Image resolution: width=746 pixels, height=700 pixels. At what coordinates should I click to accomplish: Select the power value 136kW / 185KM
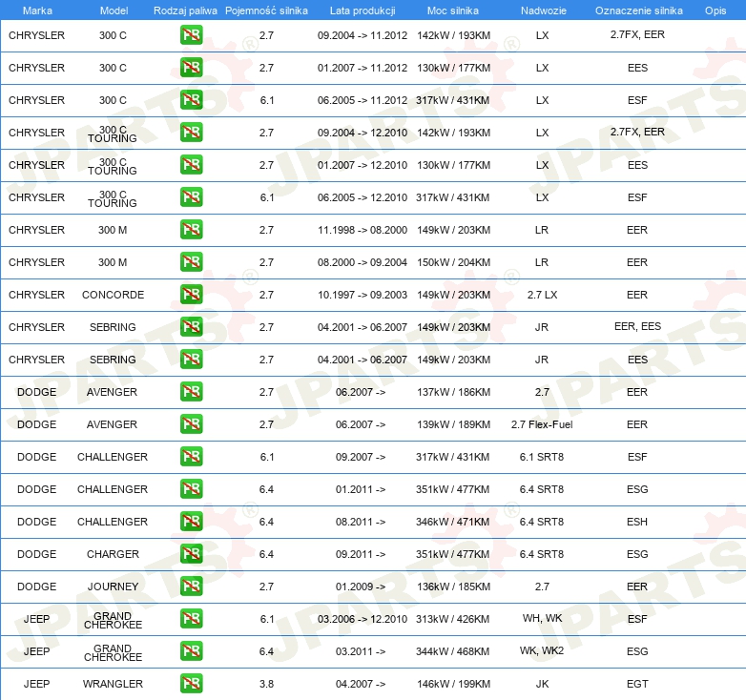point(453,587)
